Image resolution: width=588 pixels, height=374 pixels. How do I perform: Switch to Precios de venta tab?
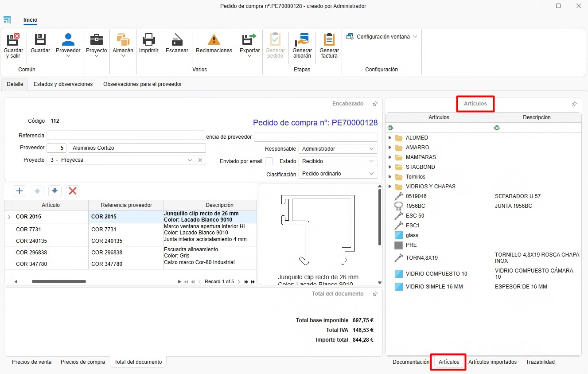[x=32, y=362]
